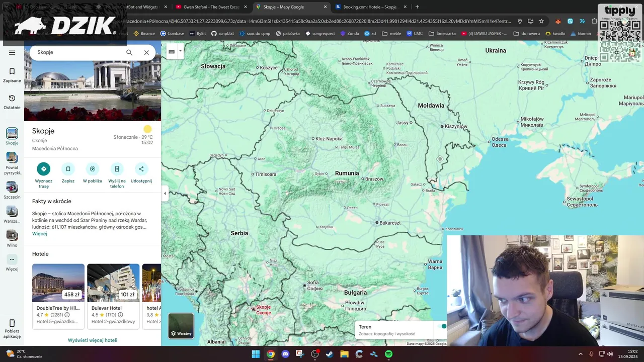Open Warstwy layers selector
644x362 pixels.
(181, 326)
